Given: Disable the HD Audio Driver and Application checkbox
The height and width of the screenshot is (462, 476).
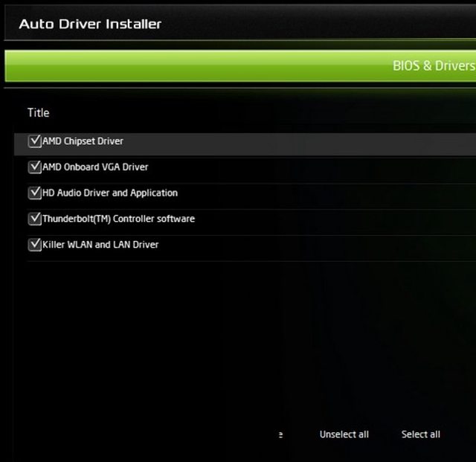Looking at the screenshot, I should (34, 193).
